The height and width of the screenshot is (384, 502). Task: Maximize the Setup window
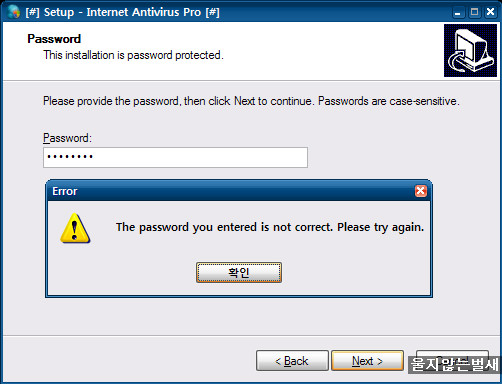coord(474,12)
